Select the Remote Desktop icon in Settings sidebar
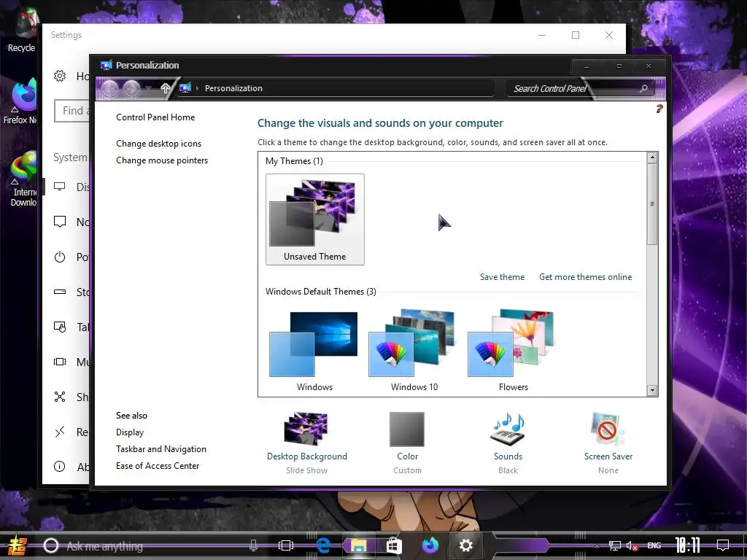Image resolution: width=747 pixels, height=560 pixels. [60, 432]
